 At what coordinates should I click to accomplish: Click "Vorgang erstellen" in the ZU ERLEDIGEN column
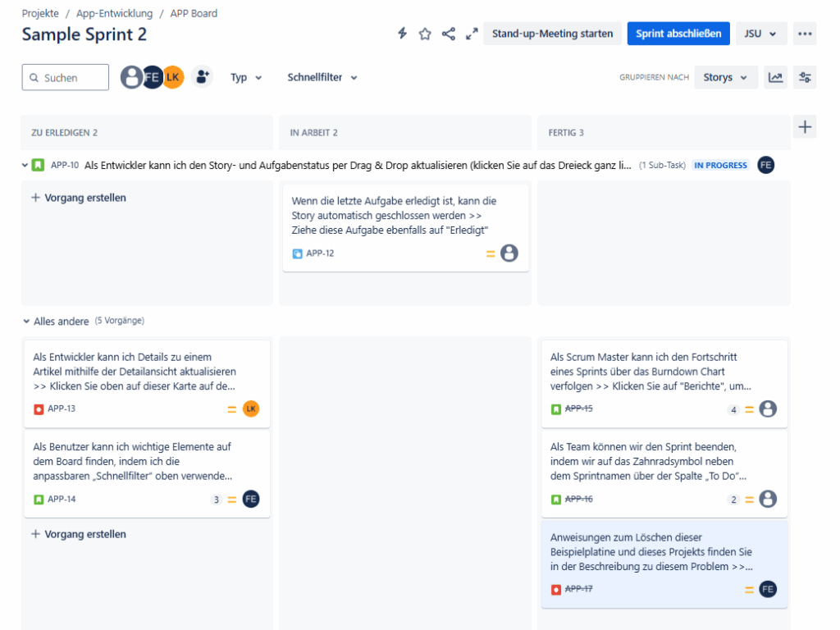78,198
